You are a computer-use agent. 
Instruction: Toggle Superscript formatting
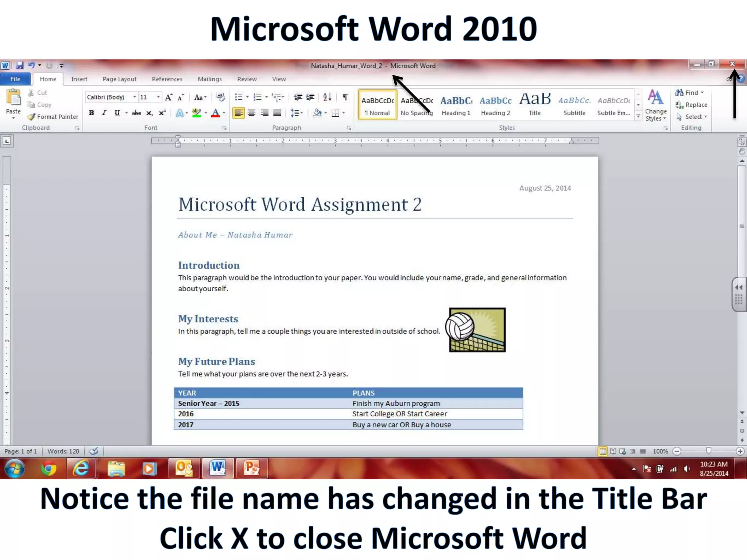pos(162,113)
